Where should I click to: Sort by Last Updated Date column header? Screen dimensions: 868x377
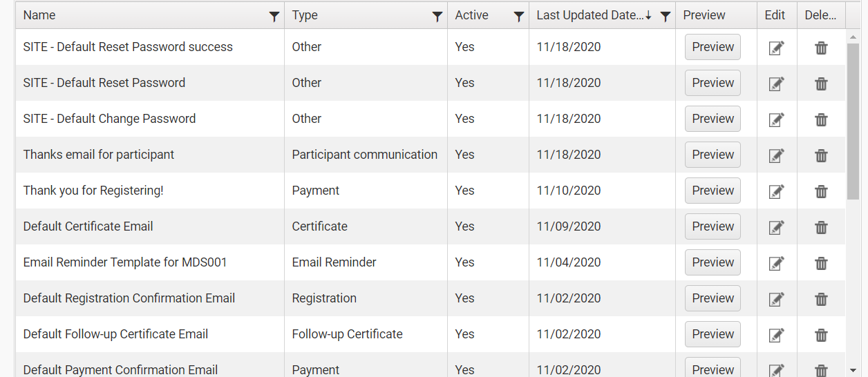coord(591,15)
